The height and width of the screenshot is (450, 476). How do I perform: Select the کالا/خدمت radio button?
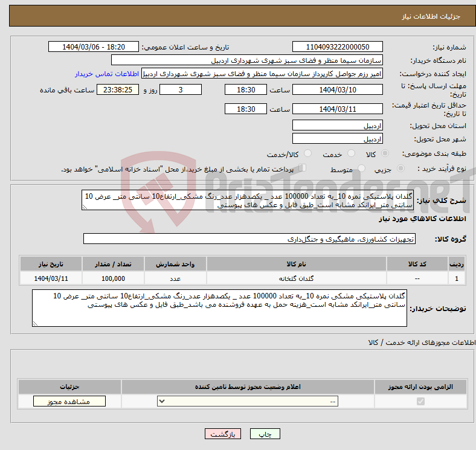tap(307, 153)
